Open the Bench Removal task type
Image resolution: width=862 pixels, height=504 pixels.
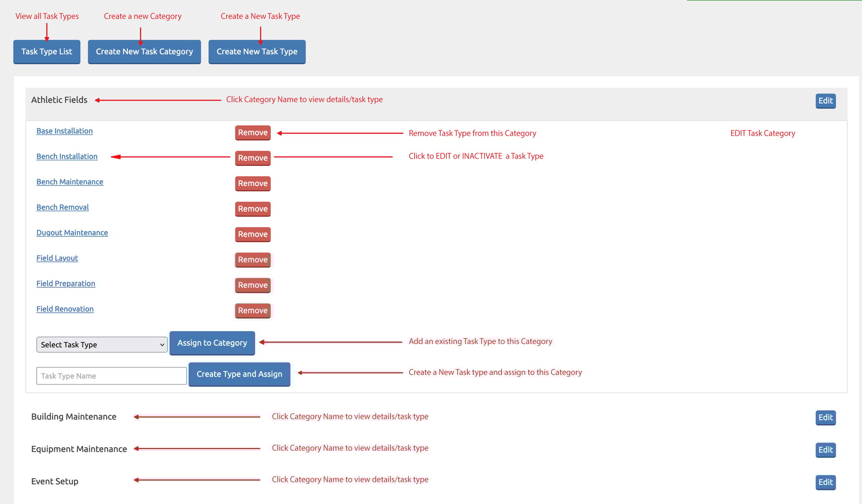pyautogui.click(x=62, y=207)
